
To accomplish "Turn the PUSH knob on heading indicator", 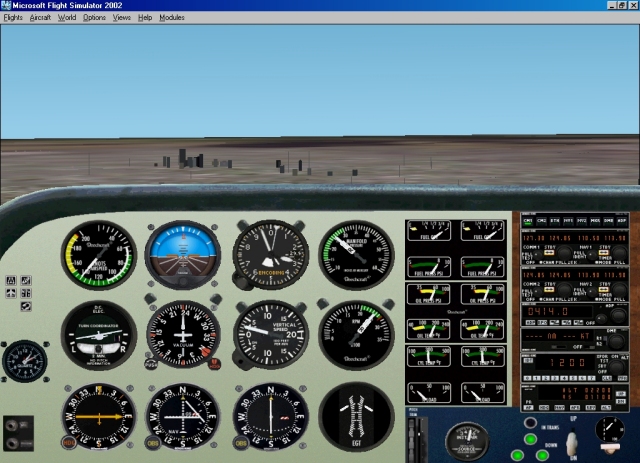I will point(151,364).
